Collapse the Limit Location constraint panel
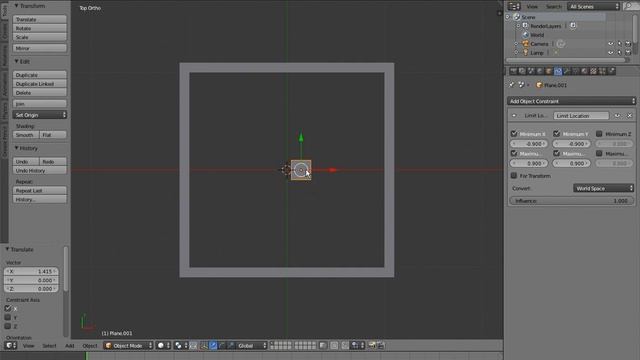640x360 pixels. coord(514,116)
